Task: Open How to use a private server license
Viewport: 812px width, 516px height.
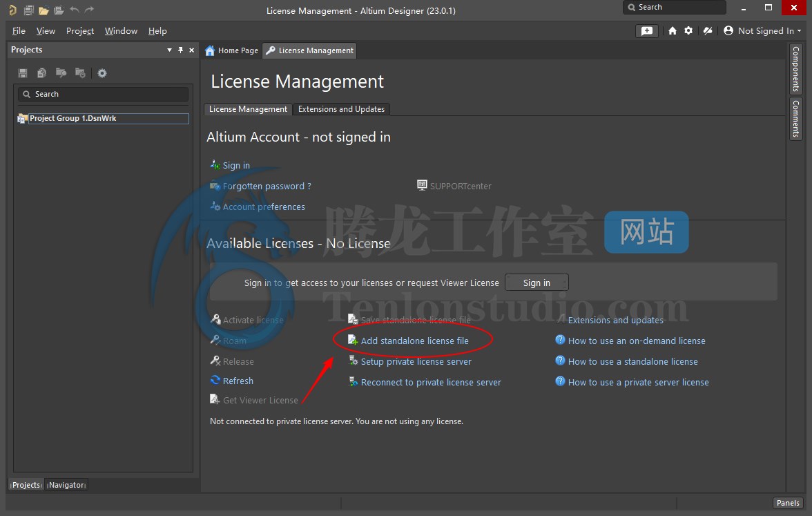Action: (638, 383)
